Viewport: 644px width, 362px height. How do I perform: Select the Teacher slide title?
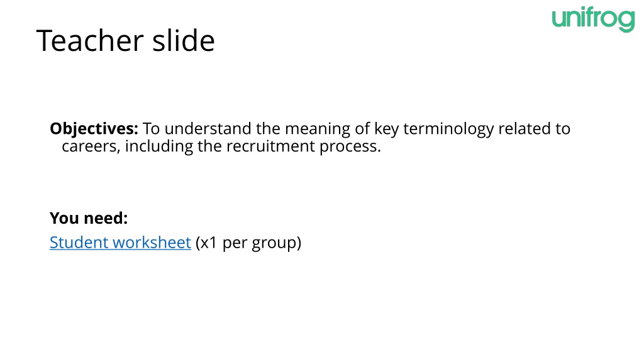click(x=126, y=41)
